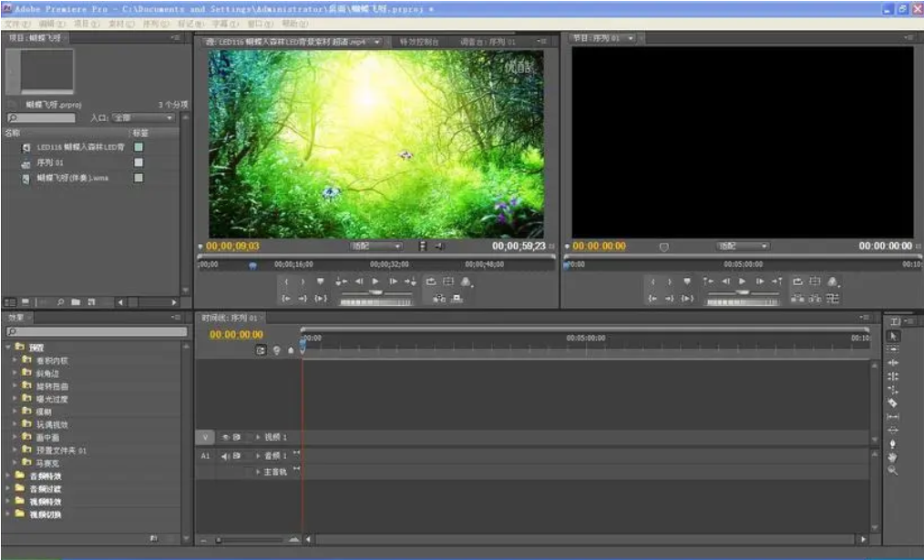Create new custom bin in Effects panel

(x=154, y=538)
